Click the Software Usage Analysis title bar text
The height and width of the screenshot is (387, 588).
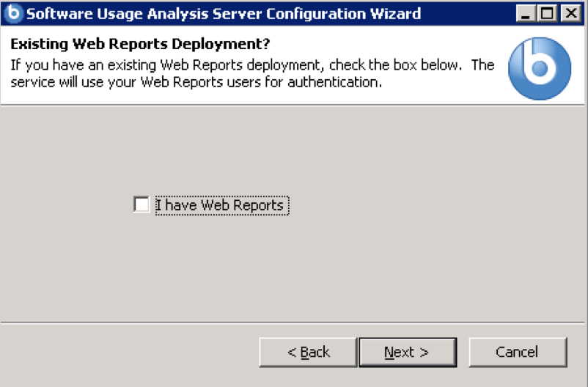(224, 13)
